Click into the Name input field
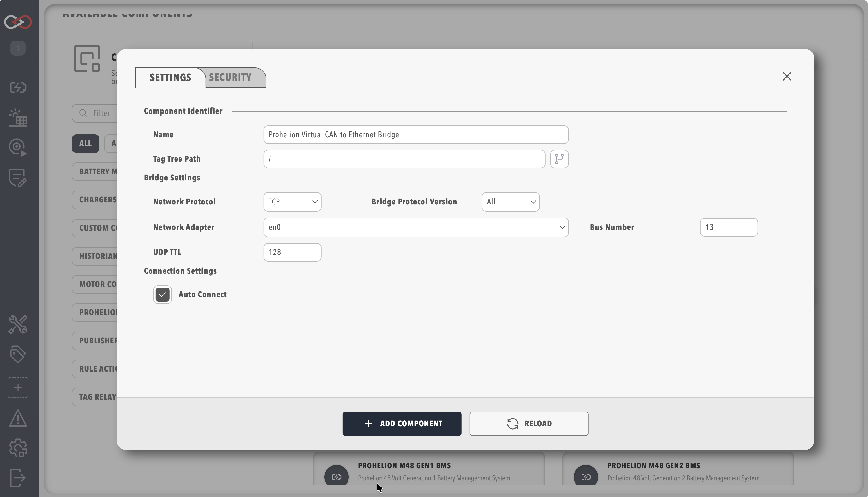868x497 pixels. 416,135
